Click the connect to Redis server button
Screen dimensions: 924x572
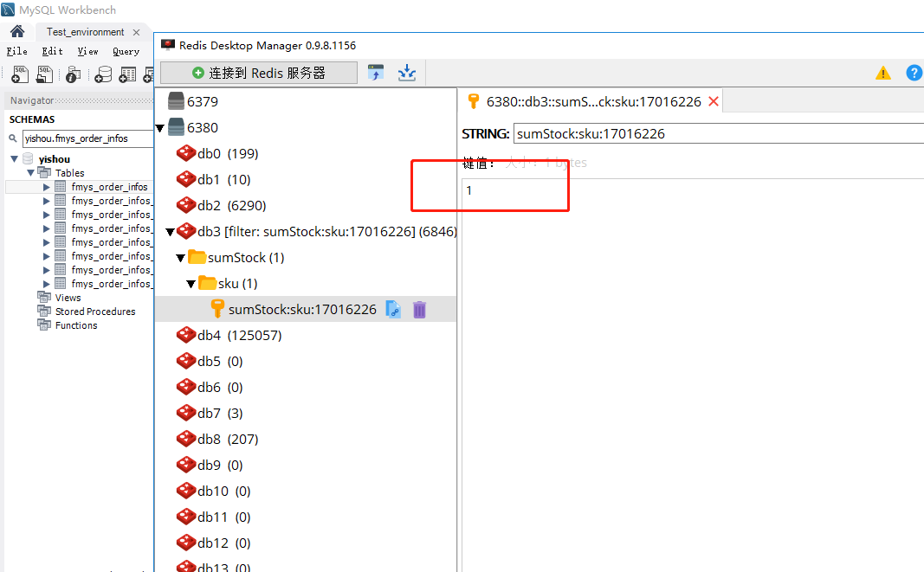tap(259, 73)
